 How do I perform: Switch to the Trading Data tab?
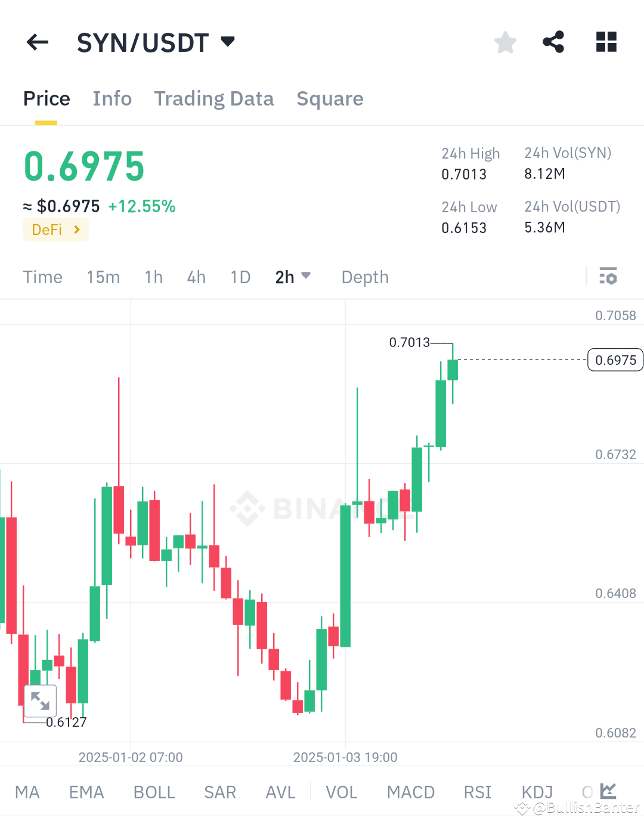click(214, 98)
